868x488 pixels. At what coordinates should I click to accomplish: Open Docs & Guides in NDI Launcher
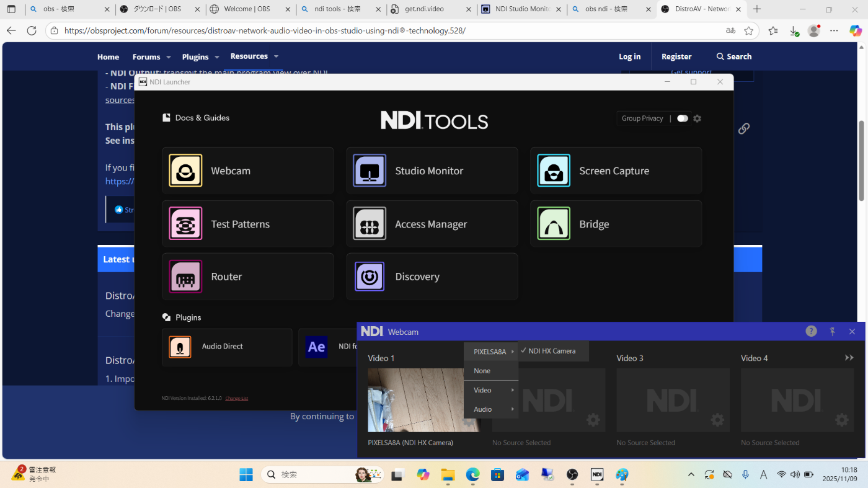pyautogui.click(x=196, y=118)
